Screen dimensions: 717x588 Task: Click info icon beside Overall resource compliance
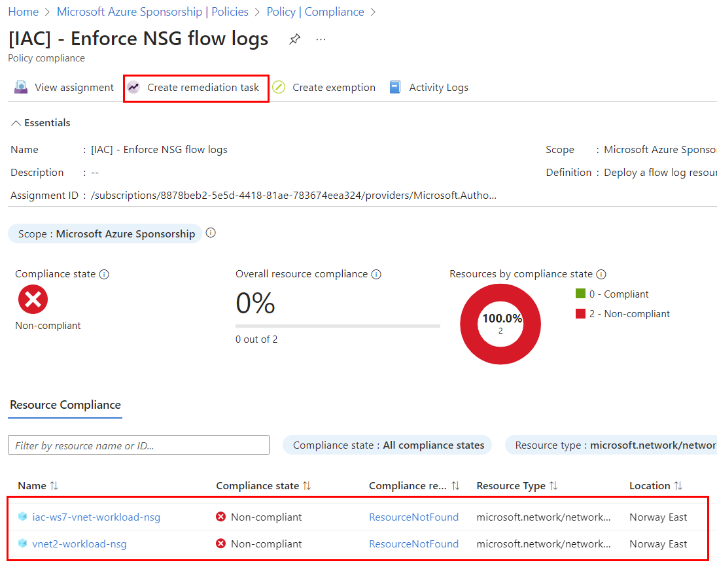(x=376, y=274)
